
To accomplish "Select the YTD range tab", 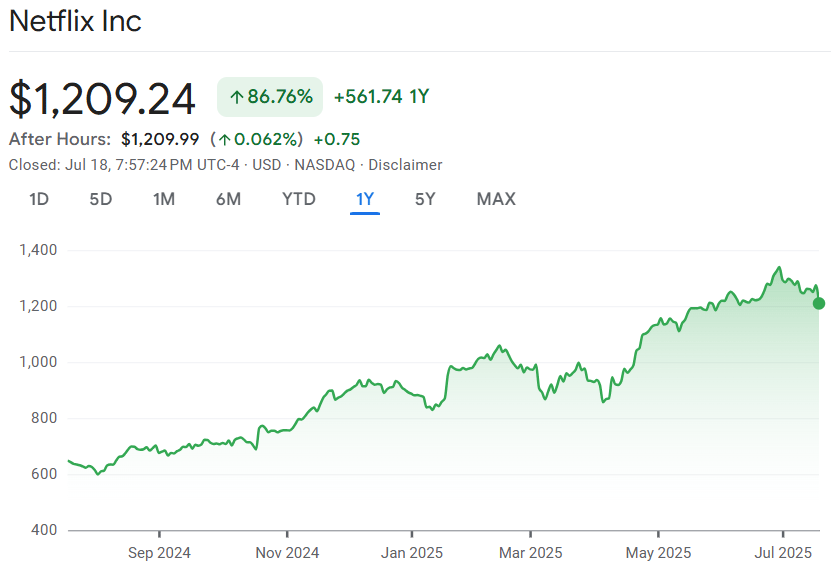I will tap(299, 199).
